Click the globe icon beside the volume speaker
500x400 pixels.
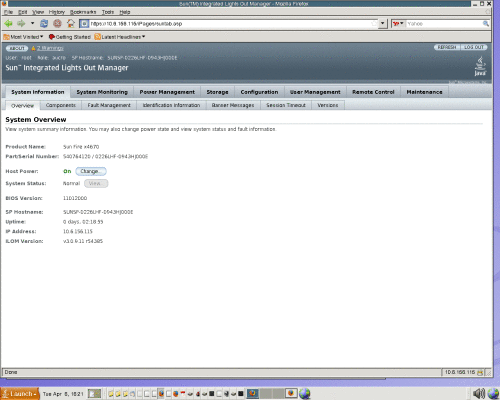click(x=493, y=394)
